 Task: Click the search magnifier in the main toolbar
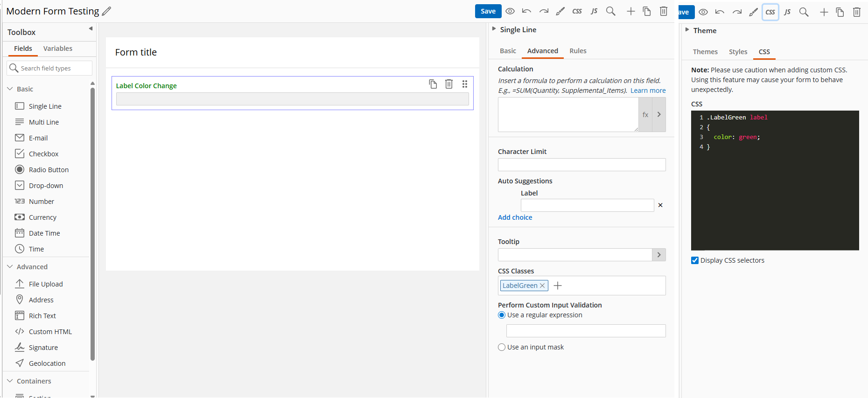[611, 11]
